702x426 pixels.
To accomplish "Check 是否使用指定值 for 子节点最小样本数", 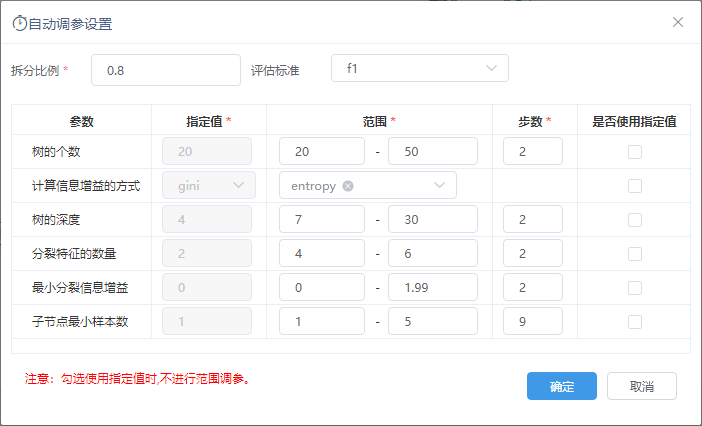I will [x=635, y=322].
